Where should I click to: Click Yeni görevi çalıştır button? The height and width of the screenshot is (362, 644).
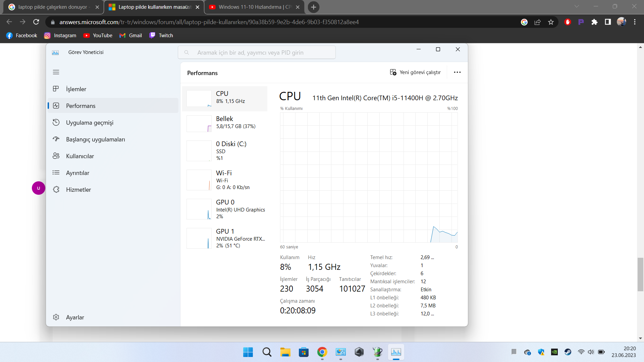coord(415,72)
